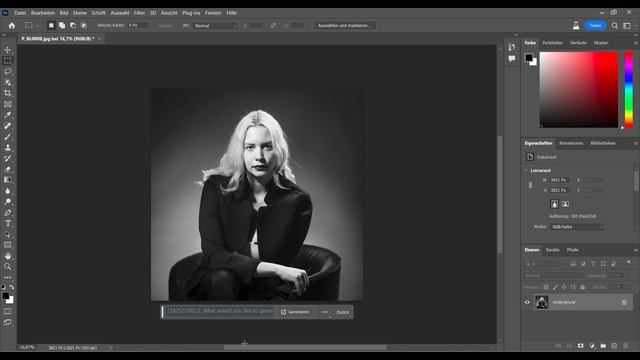640x360 pixels.
Task: Open the Fenster menu
Action: tap(213, 13)
